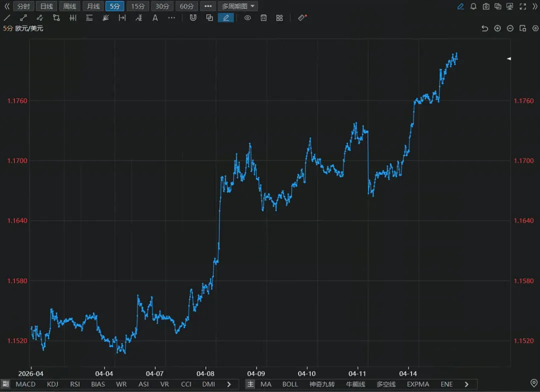The width and height of the screenshot is (540, 392).
Task: Open more drawing tools ellipsis
Action: [171, 18]
